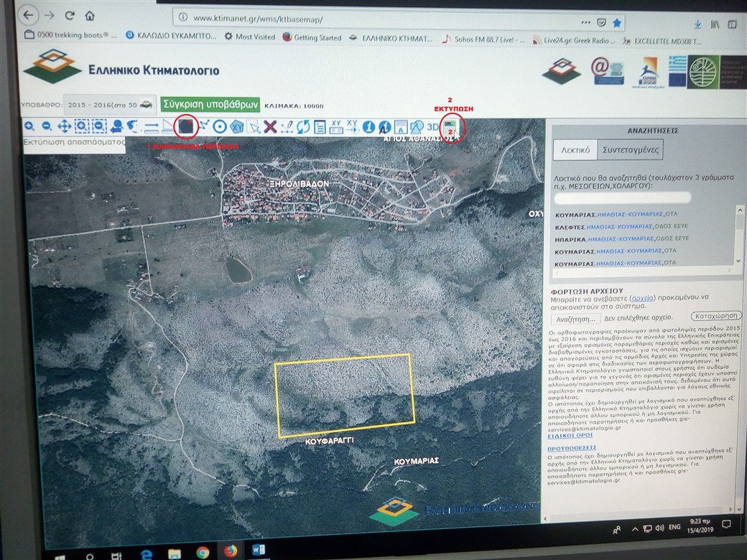Open Firefox from the Windows taskbar

(x=231, y=551)
